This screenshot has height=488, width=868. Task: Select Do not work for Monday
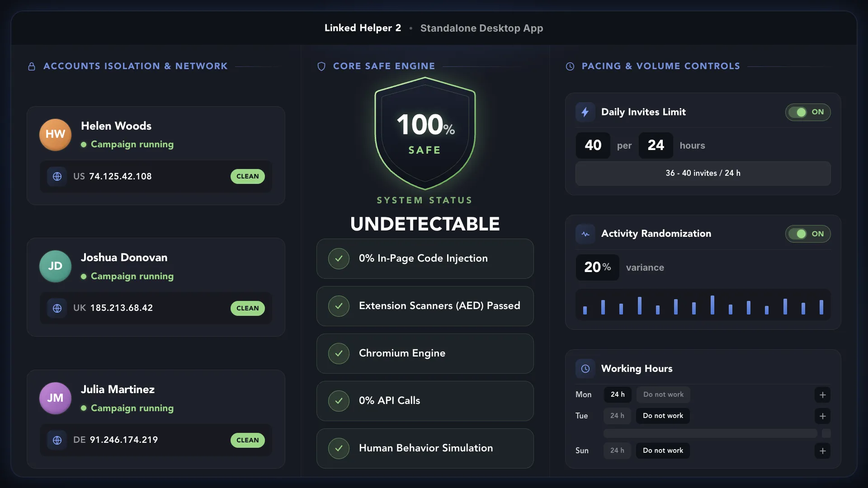click(663, 394)
